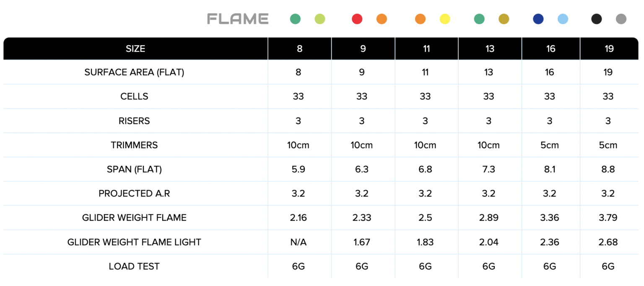Select the size 19 column header

coord(609,49)
